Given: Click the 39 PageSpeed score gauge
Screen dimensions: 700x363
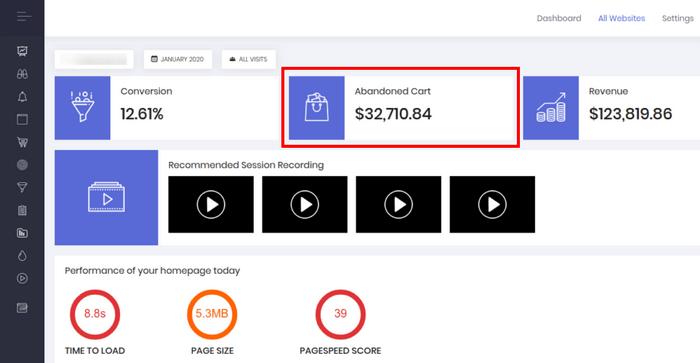Looking at the screenshot, I should pos(340,314).
